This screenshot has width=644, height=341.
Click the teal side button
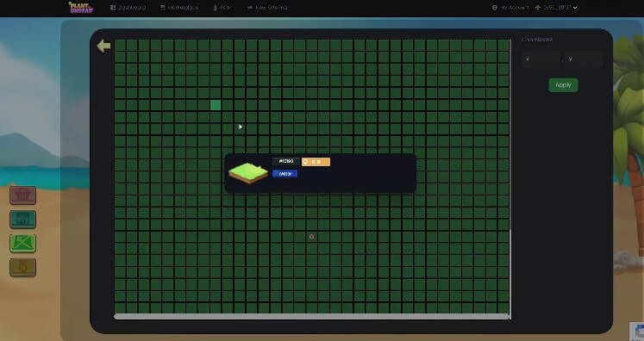tap(23, 220)
